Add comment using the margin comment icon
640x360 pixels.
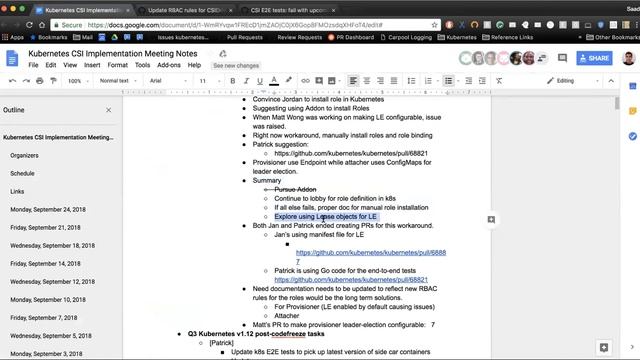pyautogui.click(x=491, y=220)
